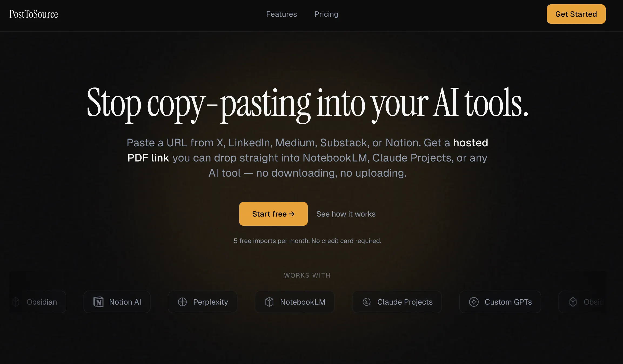The width and height of the screenshot is (623, 364).
Task: Click the faded Obsidian icon at right edge
Action: click(x=573, y=302)
